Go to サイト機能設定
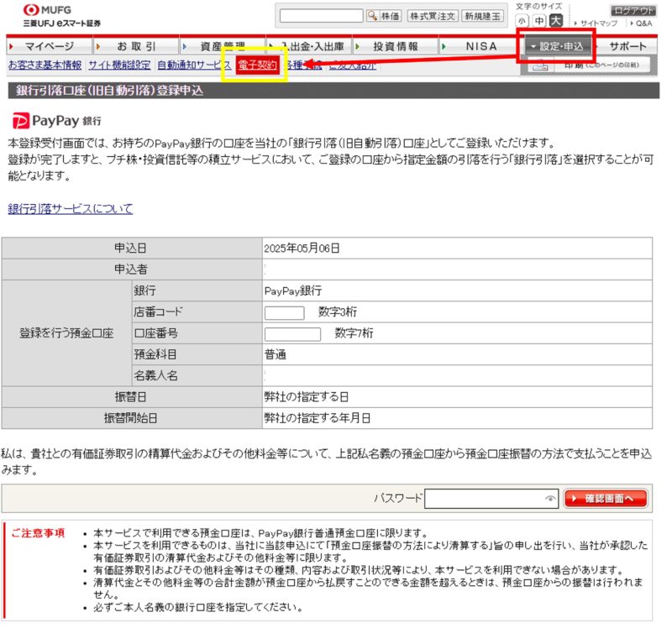 pyautogui.click(x=119, y=65)
